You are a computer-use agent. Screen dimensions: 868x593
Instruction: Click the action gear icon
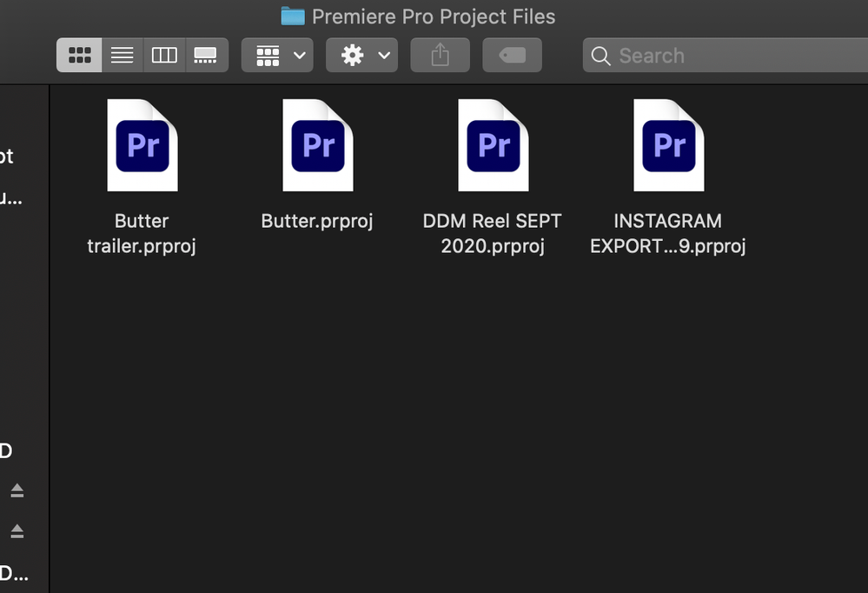pos(352,55)
